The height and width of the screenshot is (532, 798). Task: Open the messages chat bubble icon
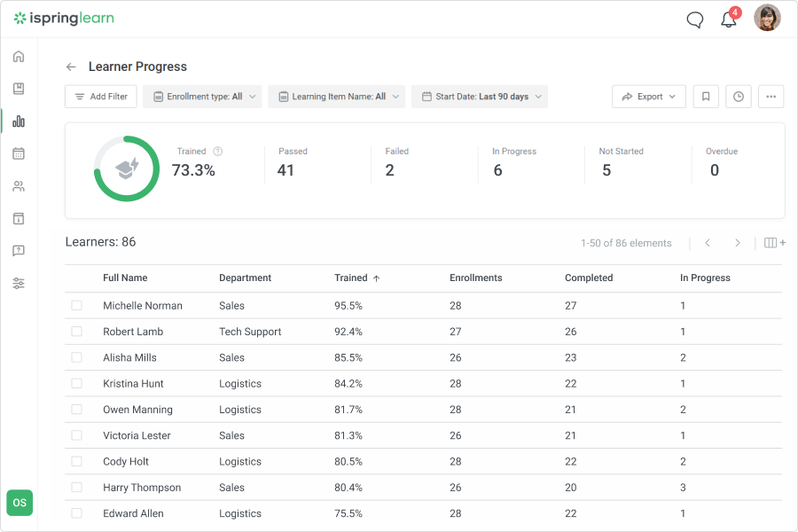click(x=694, y=19)
